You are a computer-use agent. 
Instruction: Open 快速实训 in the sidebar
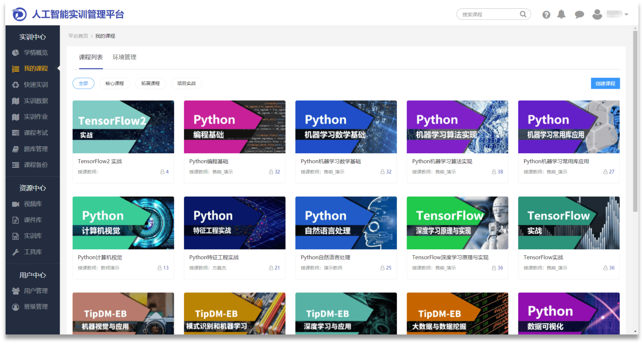point(36,85)
